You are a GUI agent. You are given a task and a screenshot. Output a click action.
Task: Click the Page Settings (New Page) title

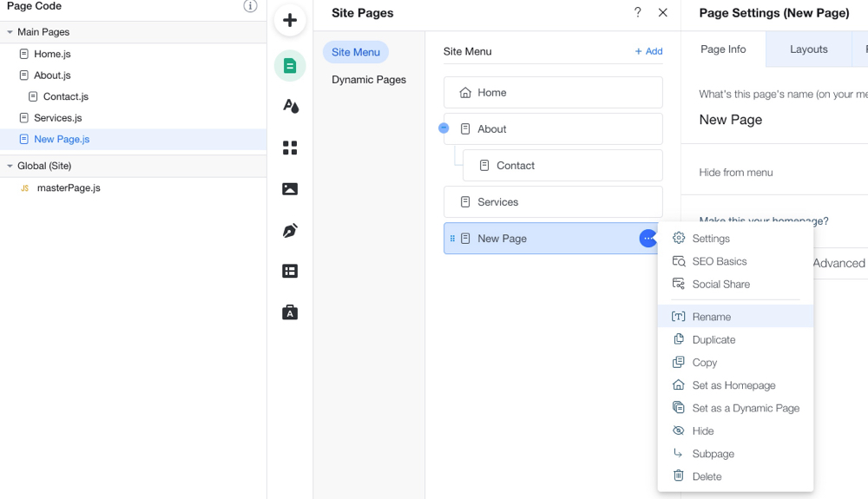click(x=774, y=13)
